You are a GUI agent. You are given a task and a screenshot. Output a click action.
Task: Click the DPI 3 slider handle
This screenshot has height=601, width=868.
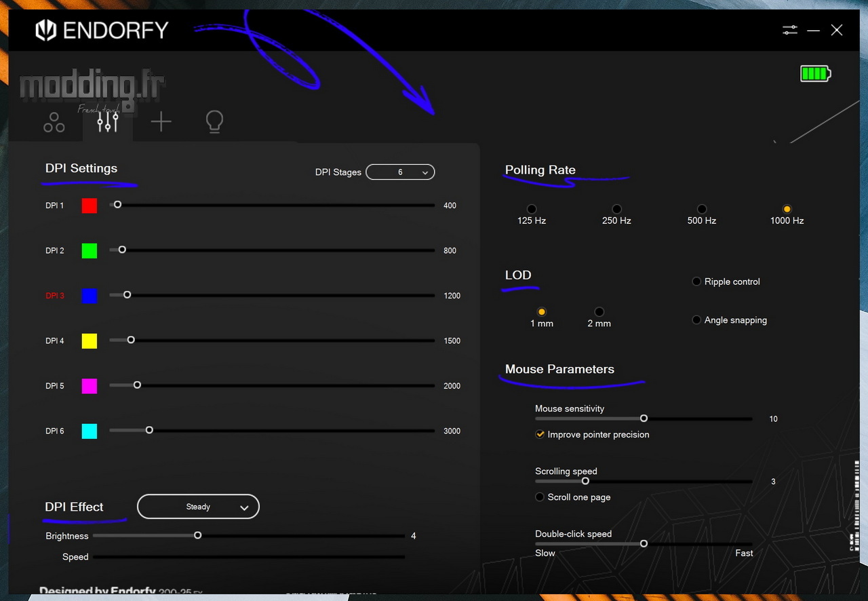click(127, 294)
